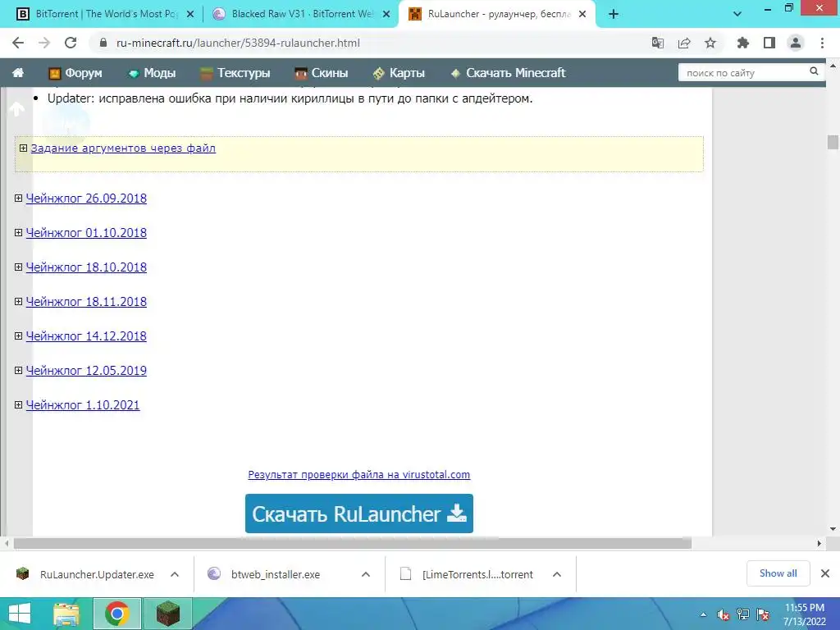Switch to the BitTorrent tab

pos(104,14)
